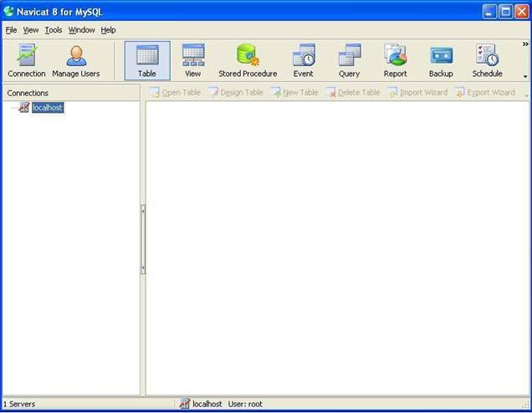Click Open Table in the object toolbar
This screenshot has width=532, height=413.
click(175, 92)
